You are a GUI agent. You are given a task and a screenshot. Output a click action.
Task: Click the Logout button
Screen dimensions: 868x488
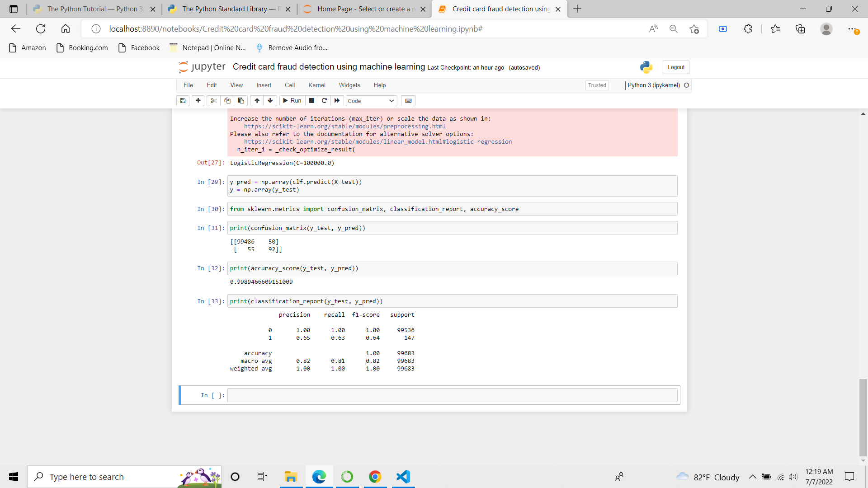pyautogui.click(x=675, y=67)
